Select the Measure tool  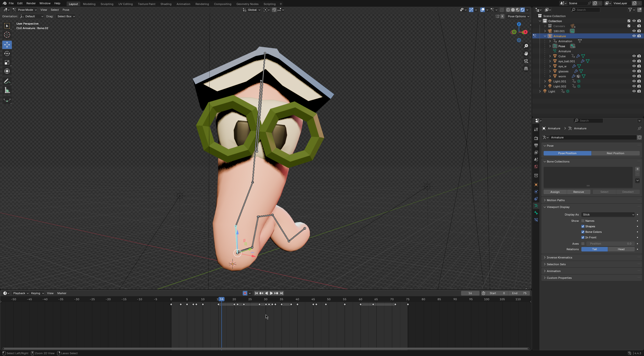pos(7,90)
